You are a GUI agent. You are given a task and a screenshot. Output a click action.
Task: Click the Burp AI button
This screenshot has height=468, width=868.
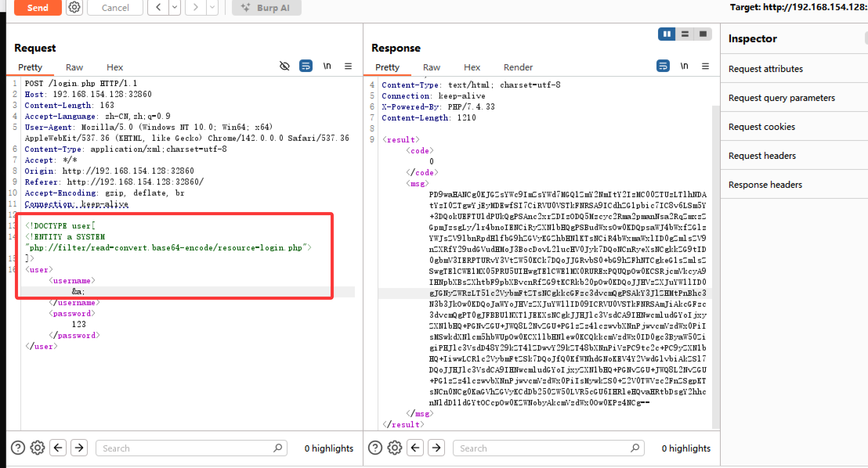tap(266, 7)
